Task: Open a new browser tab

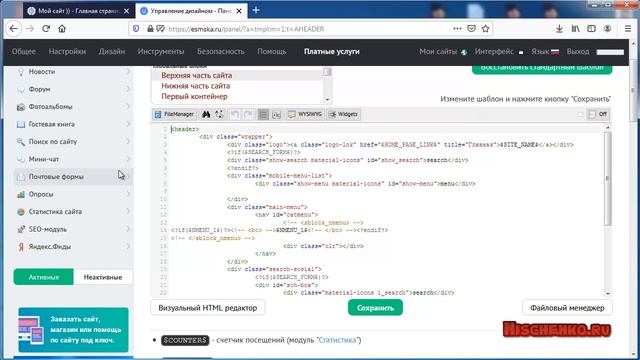Action: 256,11
